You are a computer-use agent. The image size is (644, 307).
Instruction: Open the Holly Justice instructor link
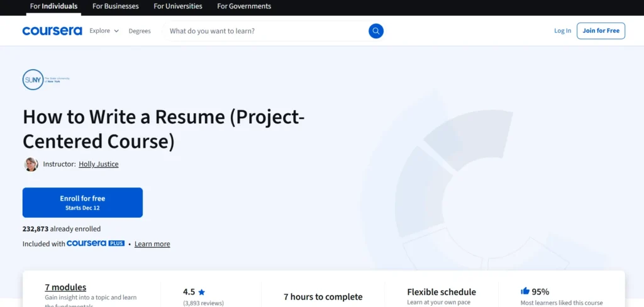pyautogui.click(x=98, y=164)
